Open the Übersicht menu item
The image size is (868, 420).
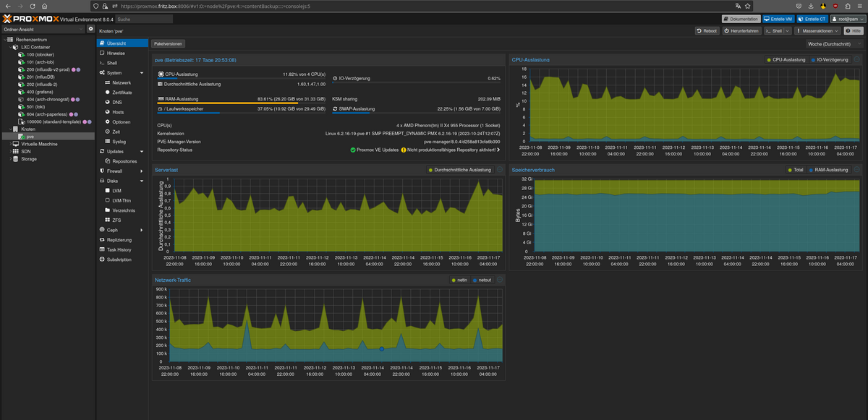(122, 43)
